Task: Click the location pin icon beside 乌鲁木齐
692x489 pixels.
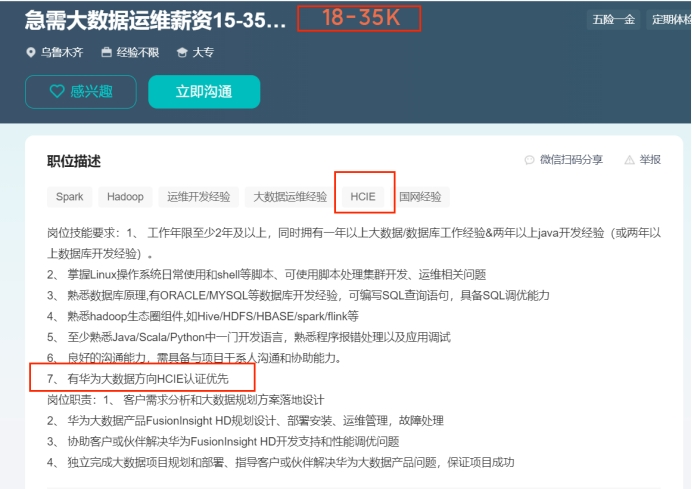Action: 30,53
